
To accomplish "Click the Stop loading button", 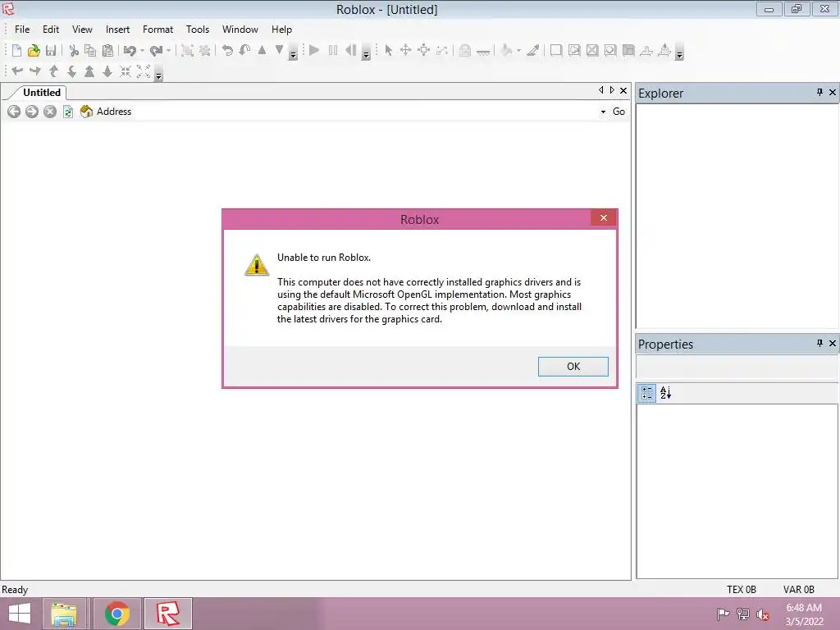I will click(x=50, y=112).
